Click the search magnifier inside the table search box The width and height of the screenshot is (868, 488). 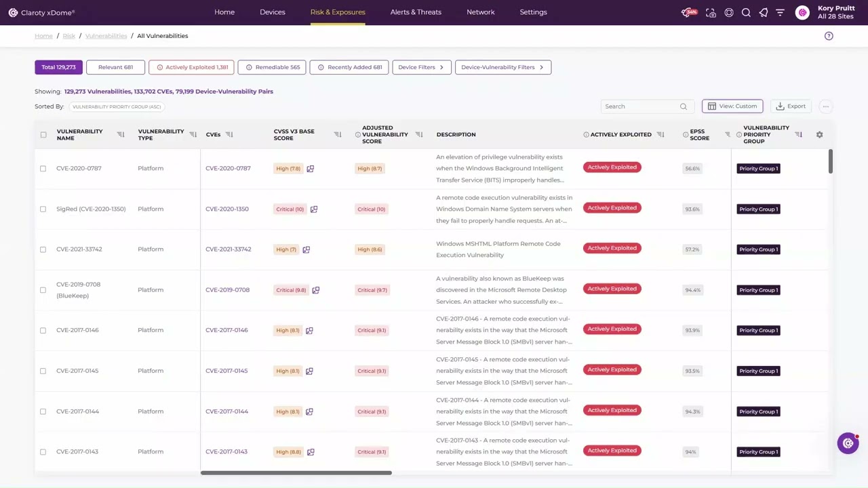pos(683,106)
